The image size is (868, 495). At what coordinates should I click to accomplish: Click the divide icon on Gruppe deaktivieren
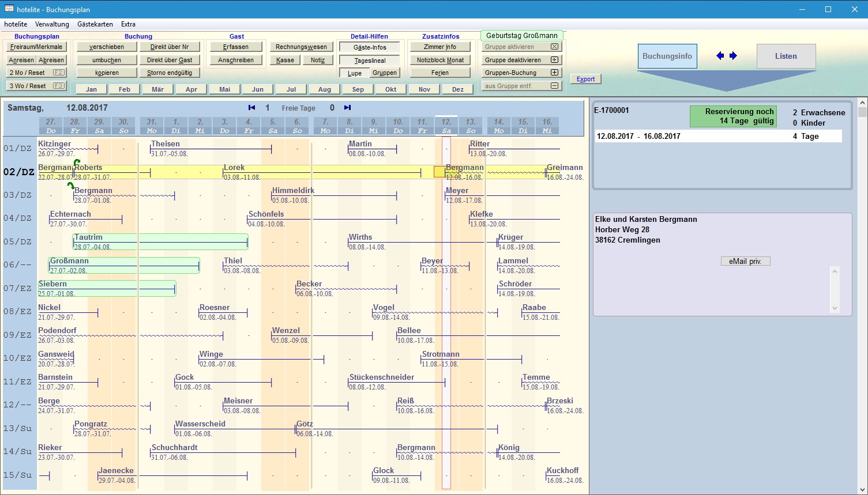click(x=554, y=60)
